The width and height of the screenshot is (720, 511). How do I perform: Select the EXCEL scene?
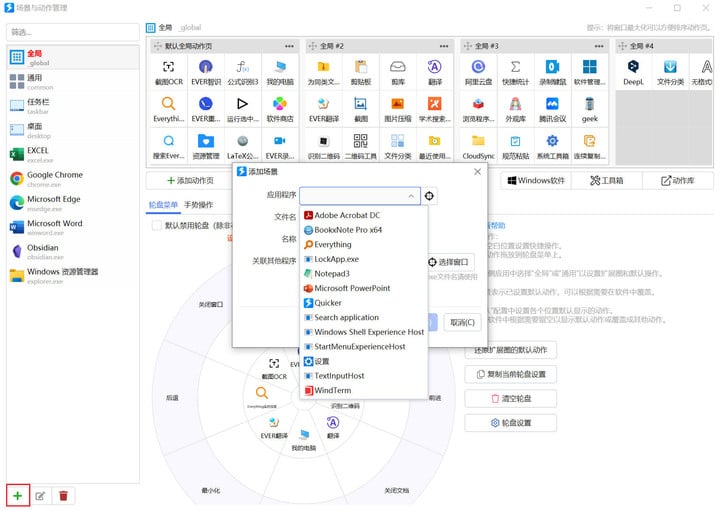pyautogui.click(x=73, y=154)
